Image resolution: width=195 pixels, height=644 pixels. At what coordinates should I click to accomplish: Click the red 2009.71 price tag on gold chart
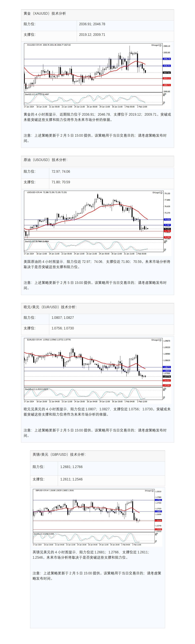[x=167, y=85]
